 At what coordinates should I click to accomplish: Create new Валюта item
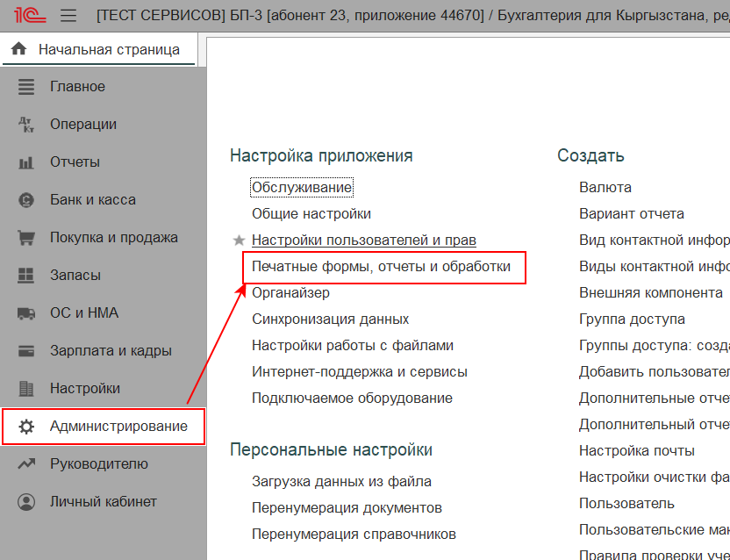(605, 187)
